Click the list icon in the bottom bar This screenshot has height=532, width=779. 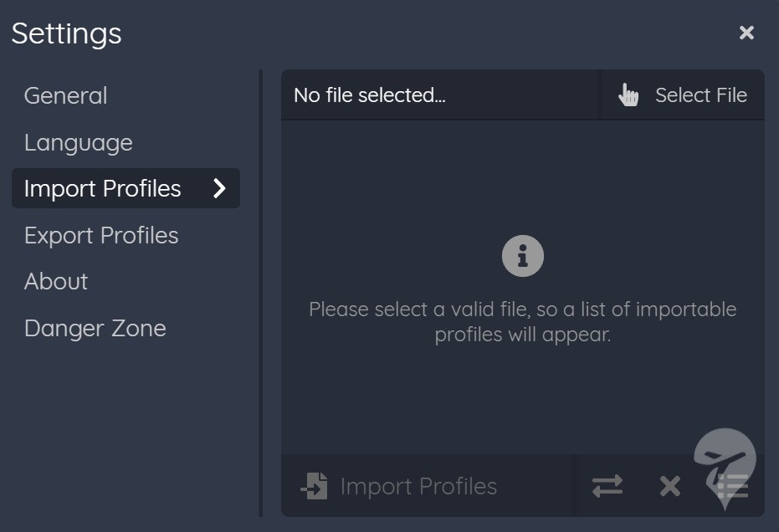pyautogui.click(x=733, y=486)
